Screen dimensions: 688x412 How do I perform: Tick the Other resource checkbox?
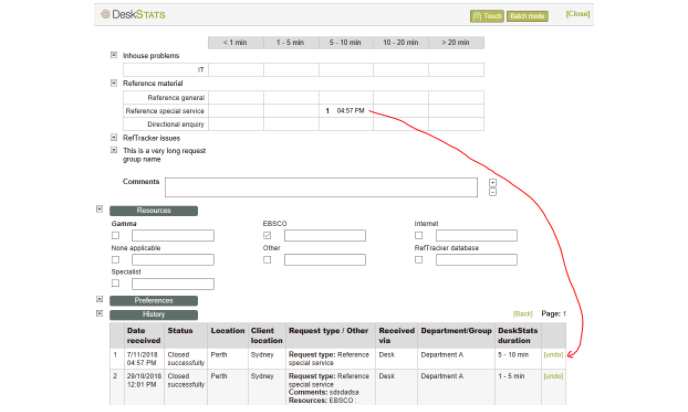click(267, 259)
